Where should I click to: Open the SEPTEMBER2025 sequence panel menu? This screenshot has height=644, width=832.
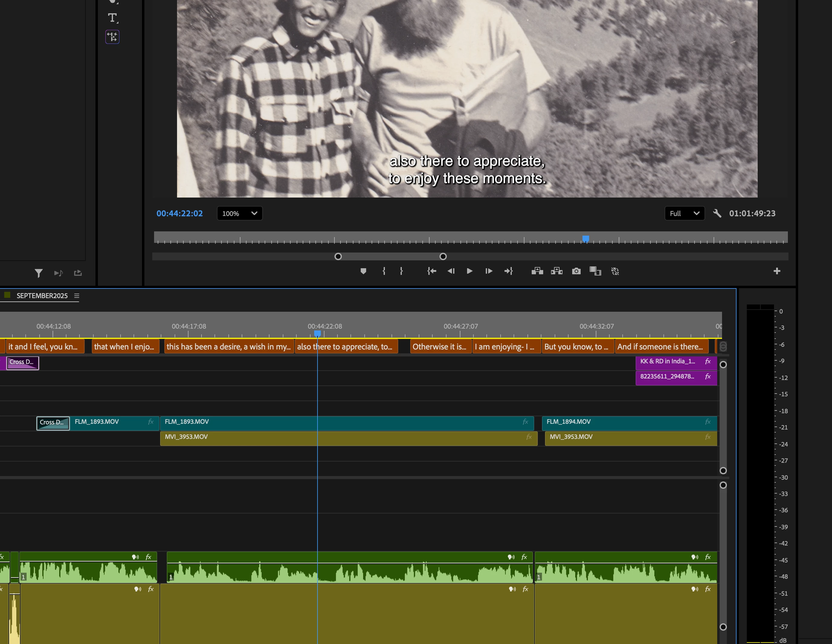[76, 296]
